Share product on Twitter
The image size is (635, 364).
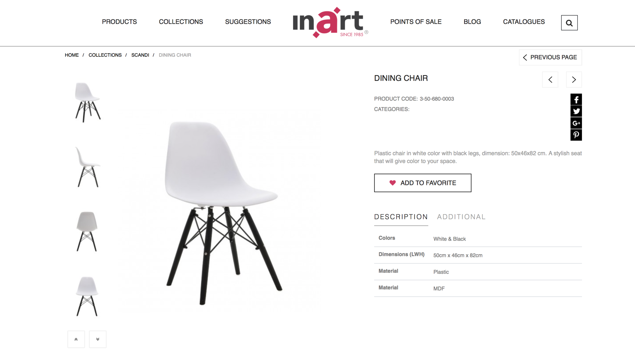pyautogui.click(x=576, y=111)
